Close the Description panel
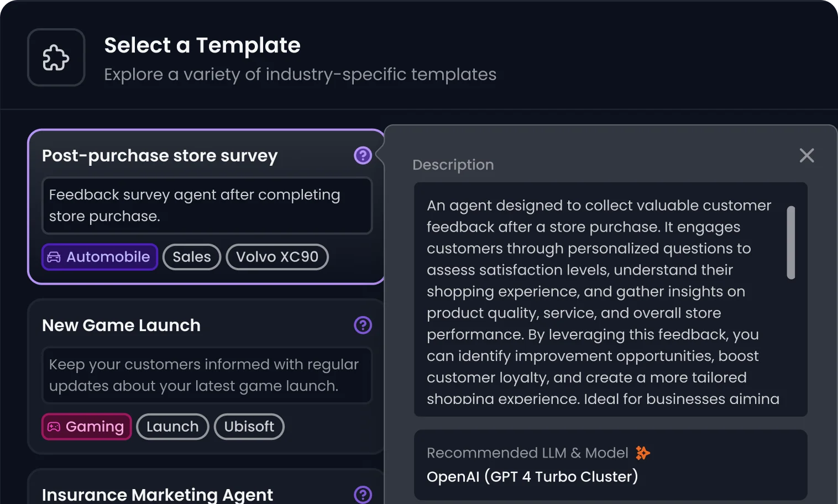The width and height of the screenshot is (838, 504). 806,156
